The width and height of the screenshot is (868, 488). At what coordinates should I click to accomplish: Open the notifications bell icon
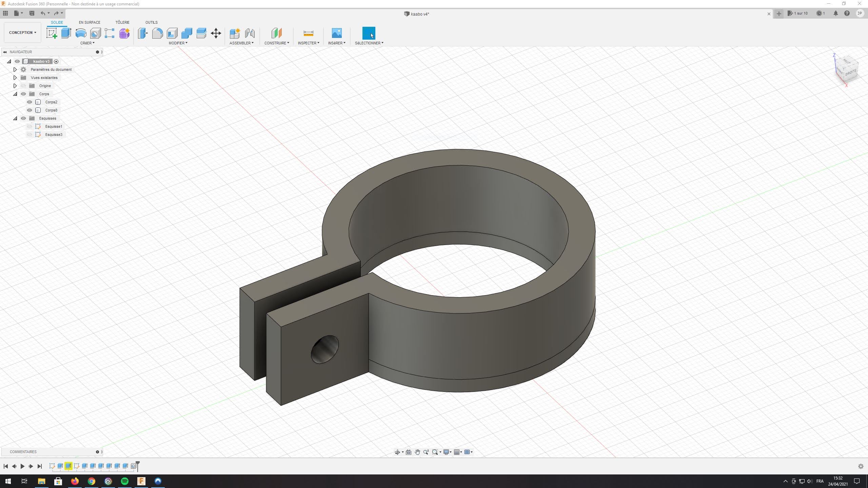(x=836, y=14)
